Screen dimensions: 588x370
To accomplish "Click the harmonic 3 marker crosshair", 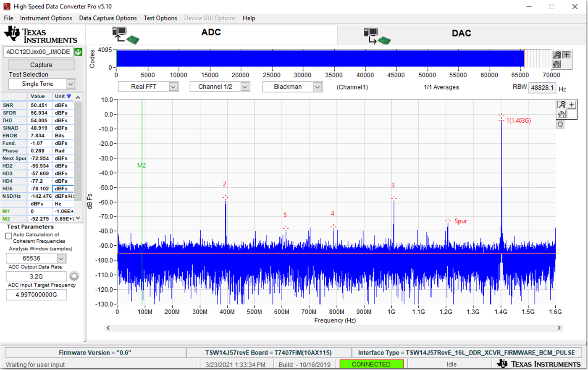I will click(394, 198).
